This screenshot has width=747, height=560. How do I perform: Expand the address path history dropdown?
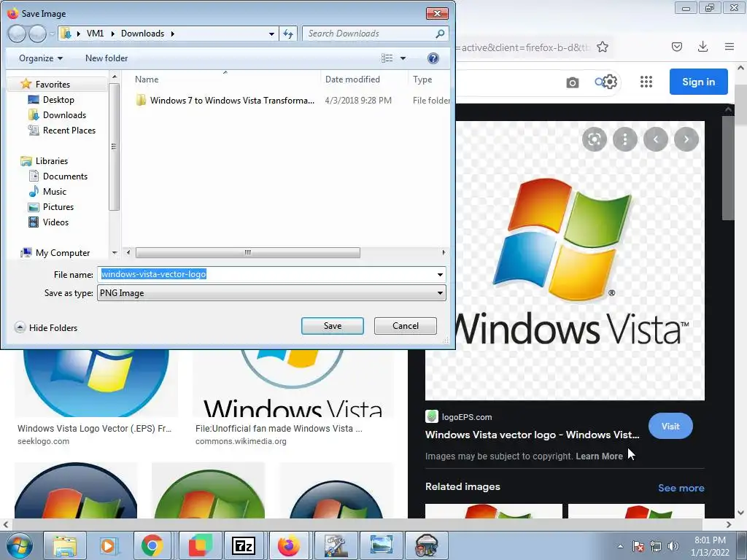coord(271,34)
